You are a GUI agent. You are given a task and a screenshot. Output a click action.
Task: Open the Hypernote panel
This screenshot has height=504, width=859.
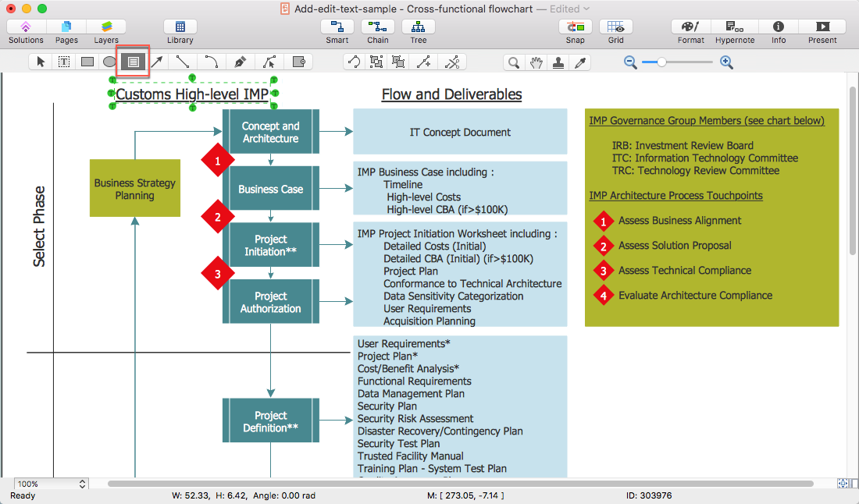coord(735,32)
